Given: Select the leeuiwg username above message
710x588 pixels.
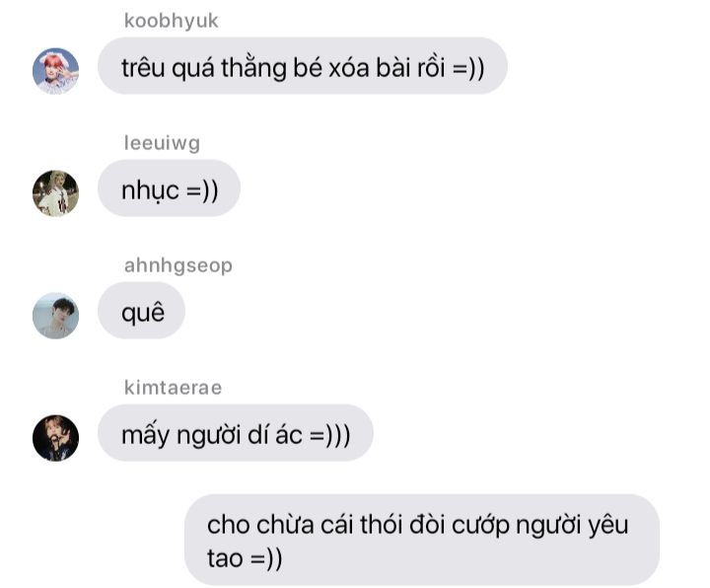Looking at the screenshot, I should click(162, 143).
